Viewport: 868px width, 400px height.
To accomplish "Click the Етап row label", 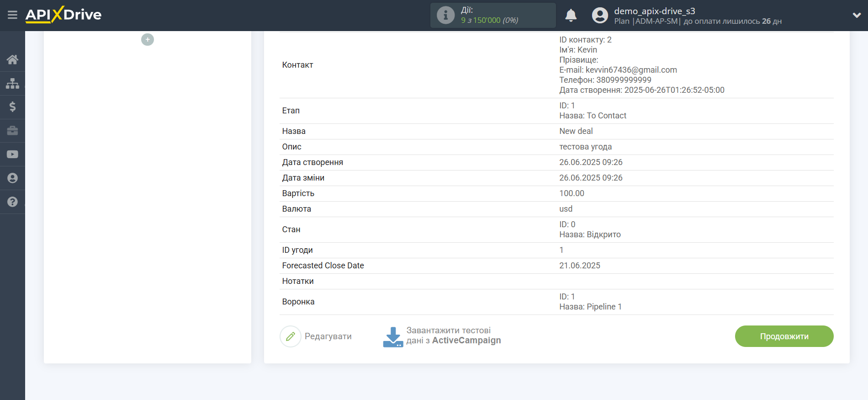I will tap(291, 111).
